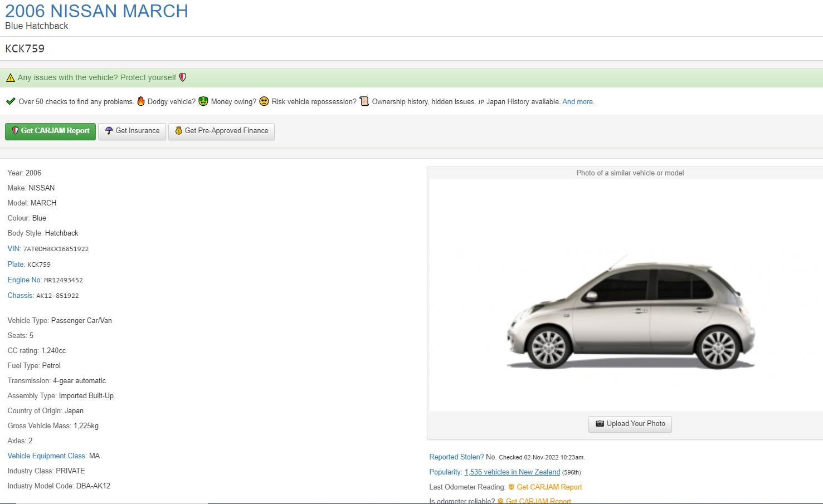The width and height of the screenshot is (823, 504).
Task: Click the red shield icon after 'Protect yourself'
Action: pyautogui.click(x=183, y=77)
